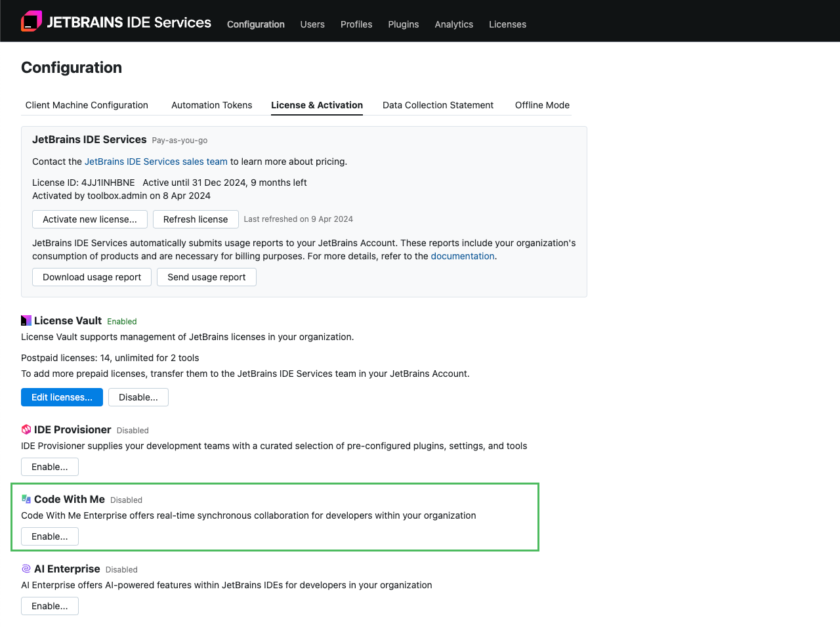840x627 pixels.
Task: Click the AI Enterprise Disabled status
Action: [x=121, y=570]
